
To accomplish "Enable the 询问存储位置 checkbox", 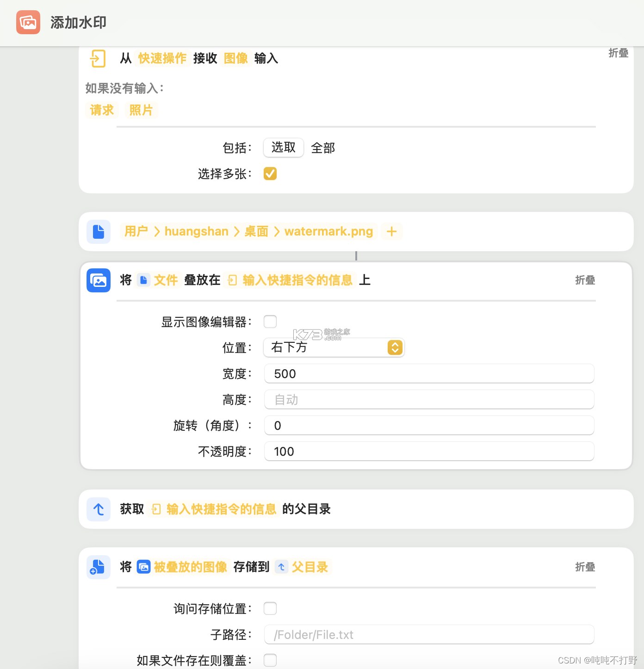I will click(x=270, y=608).
